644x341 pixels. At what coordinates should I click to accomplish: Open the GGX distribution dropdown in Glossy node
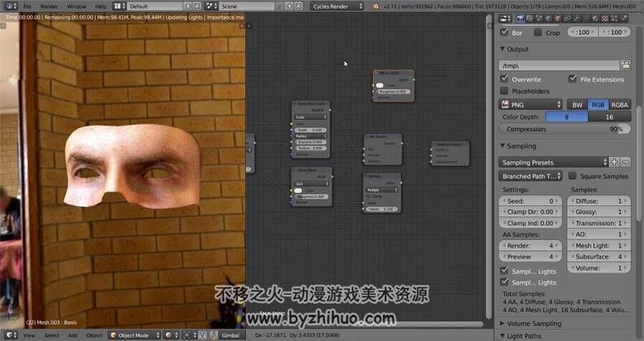pos(311,184)
